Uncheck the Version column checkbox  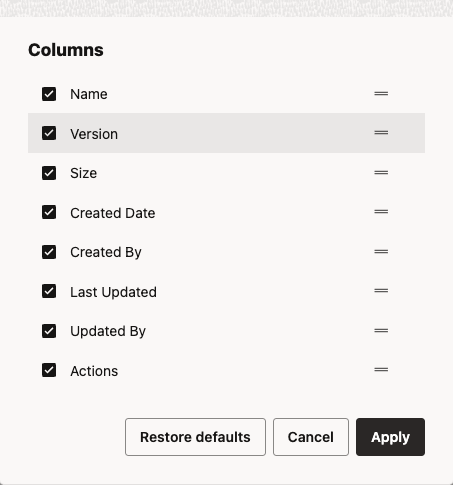point(49,133)
